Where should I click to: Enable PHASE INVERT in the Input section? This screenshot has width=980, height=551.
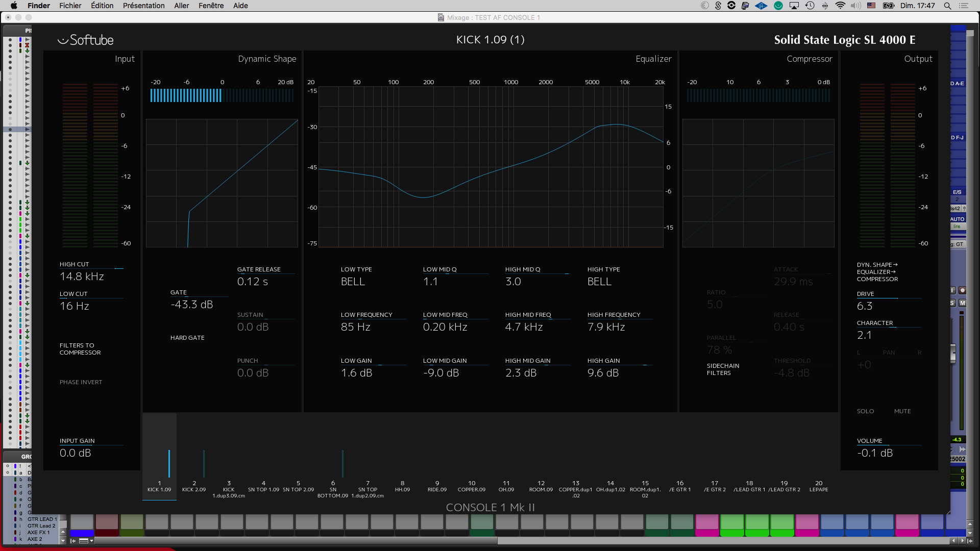click(81, 382)
